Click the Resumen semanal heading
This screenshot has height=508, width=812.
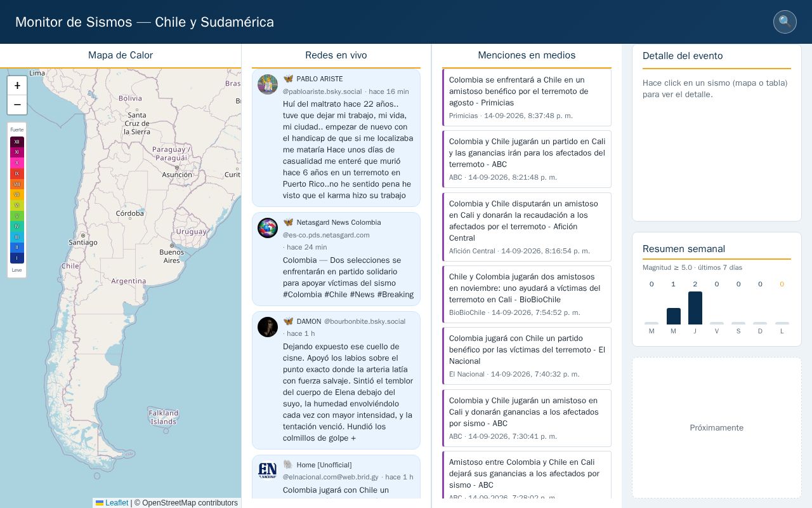point(684,249)
